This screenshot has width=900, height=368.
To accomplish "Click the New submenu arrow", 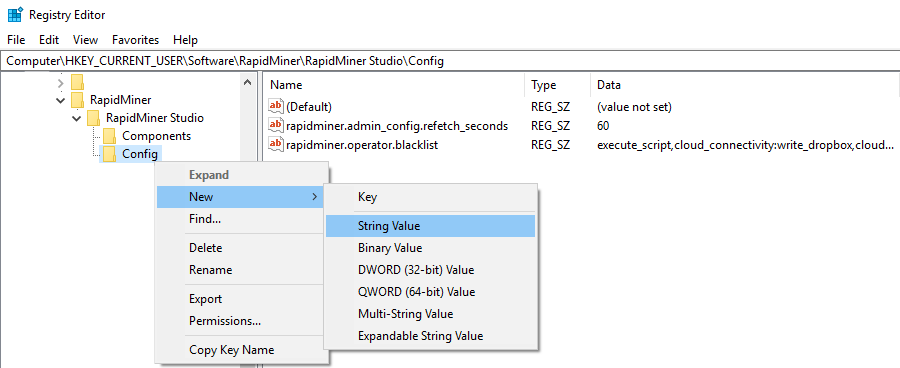I will [315, 197].
